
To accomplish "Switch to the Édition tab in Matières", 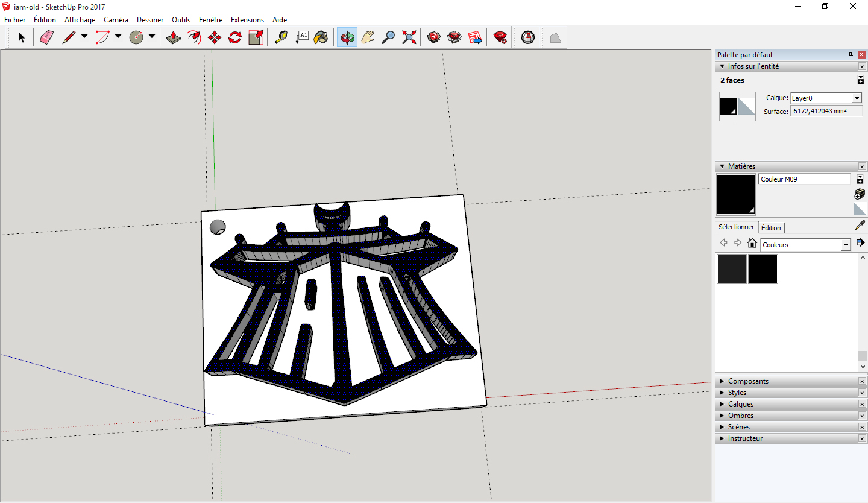I will pos(771,227).
